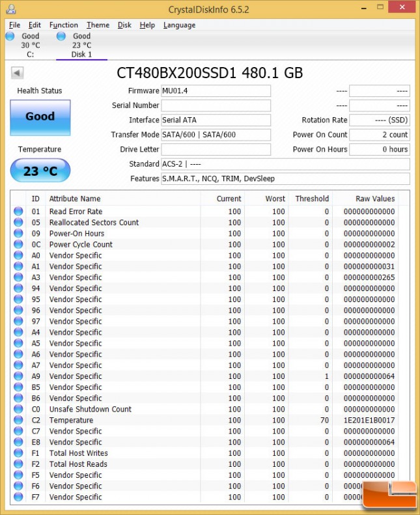Click the CrystalDiskInfo title bar icon
This screenshot has width=420, height=515.
click(10, 9)
